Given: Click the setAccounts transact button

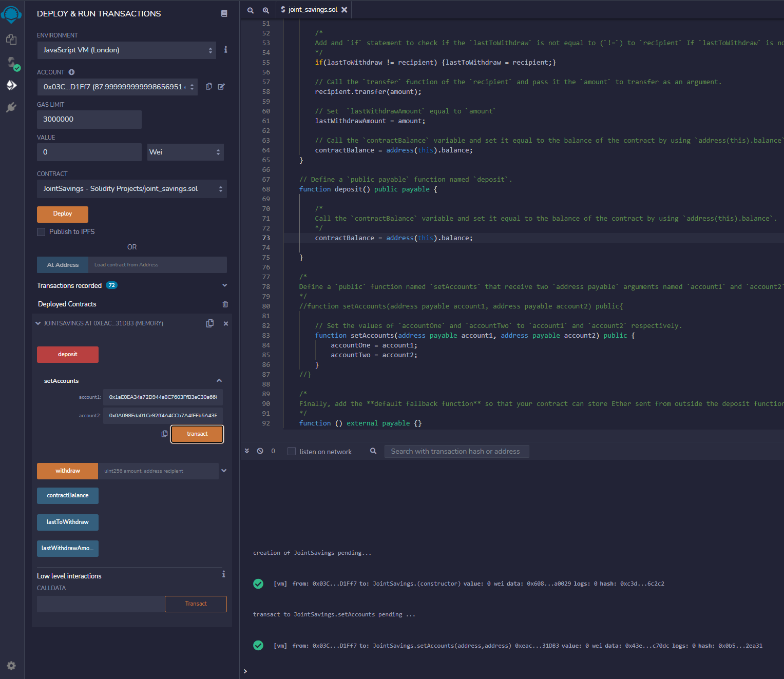Looking at the screenshot, I should tap(197, 434).
